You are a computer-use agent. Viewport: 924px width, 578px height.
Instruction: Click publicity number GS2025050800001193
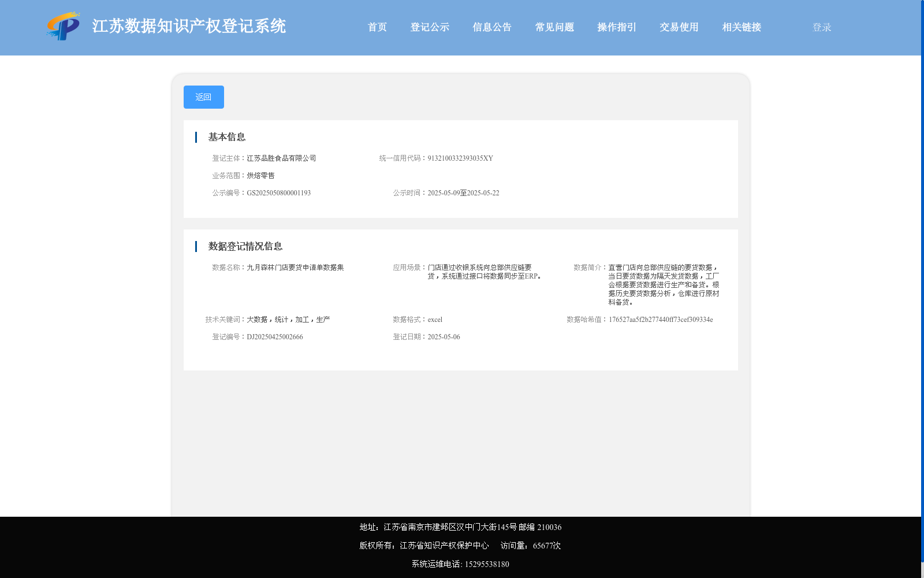(x=278, y=193)
